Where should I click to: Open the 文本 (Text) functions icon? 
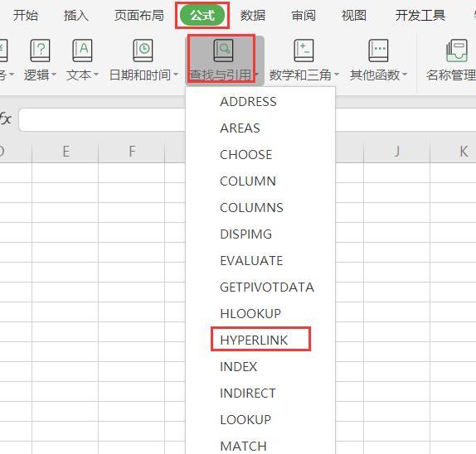(82, 51)
